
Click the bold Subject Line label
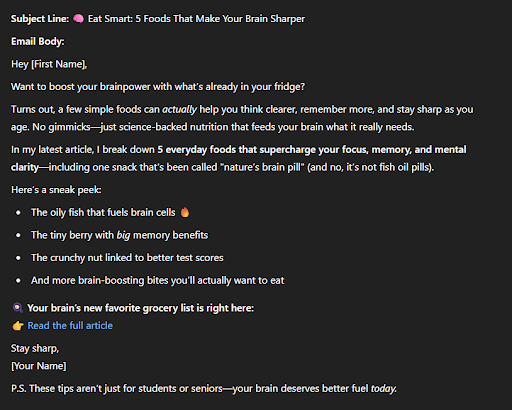pyautogui.click(x=40, y=19)
